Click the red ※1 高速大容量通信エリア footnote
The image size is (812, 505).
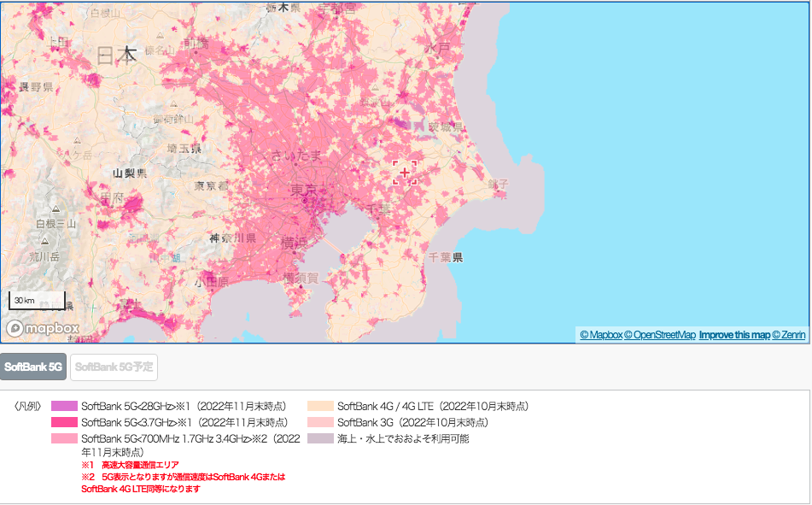(x=130, y=462)
